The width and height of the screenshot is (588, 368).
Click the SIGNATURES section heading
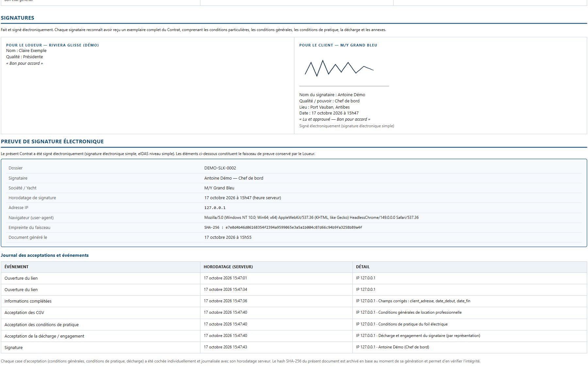17,18
